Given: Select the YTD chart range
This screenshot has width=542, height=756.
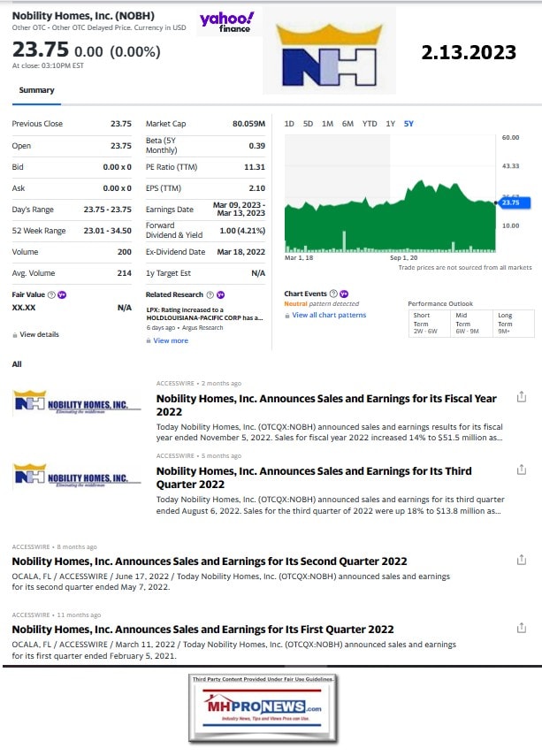Looking at the screenshot, I should (x=370, y=124).
